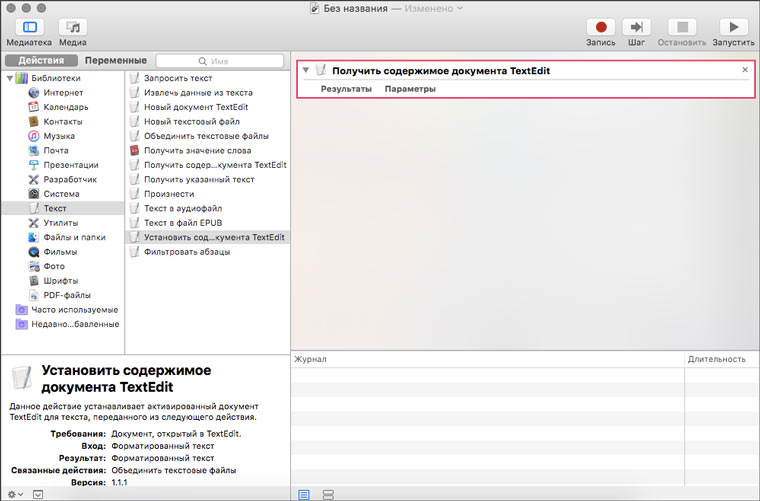Collapse the Библиотеки tree triangle
The height and width of the screenshot is (501, 760).
tap(10, 78)
